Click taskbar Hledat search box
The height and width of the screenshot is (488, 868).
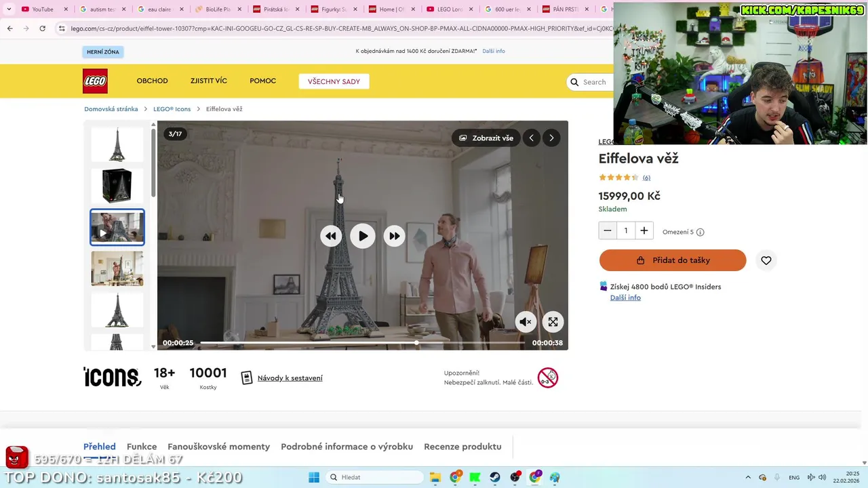point(374,477)
